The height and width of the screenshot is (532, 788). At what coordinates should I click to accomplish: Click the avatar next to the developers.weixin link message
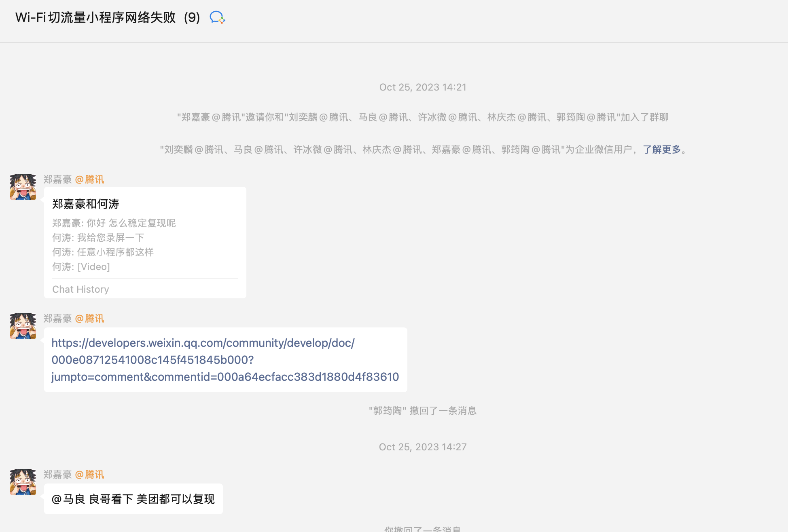[x=23, y=326]
